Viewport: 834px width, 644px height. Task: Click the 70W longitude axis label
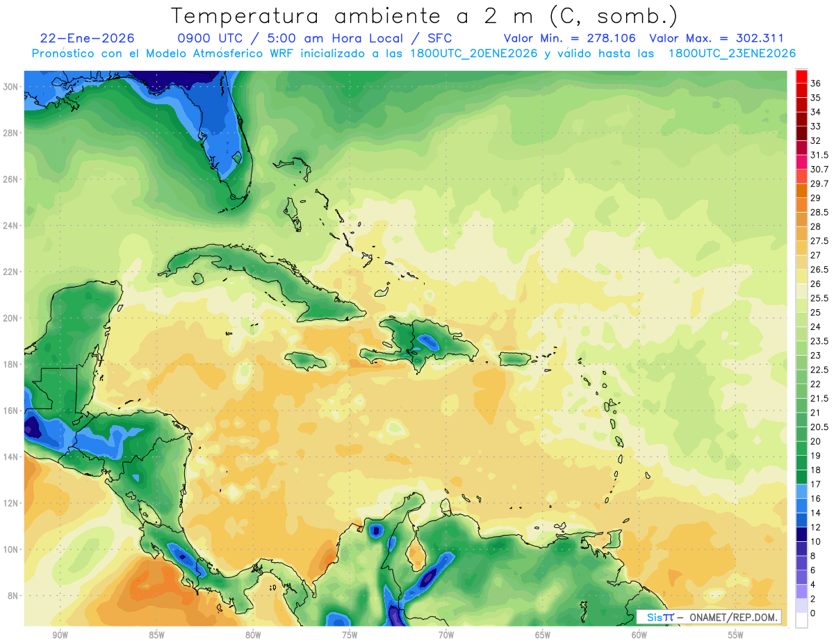[x=446, y=635]
